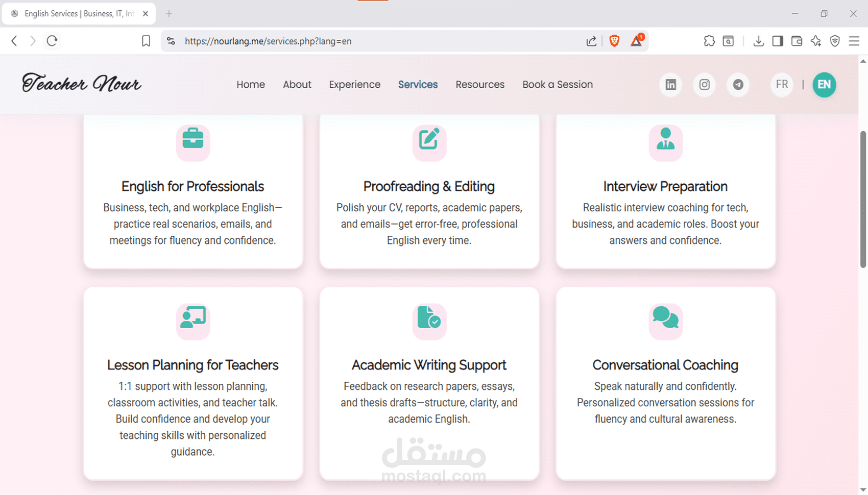The height and width of the screenshot is (495, 868).
Task: Open the Instagram profile icon
Action: pos(704,85)
